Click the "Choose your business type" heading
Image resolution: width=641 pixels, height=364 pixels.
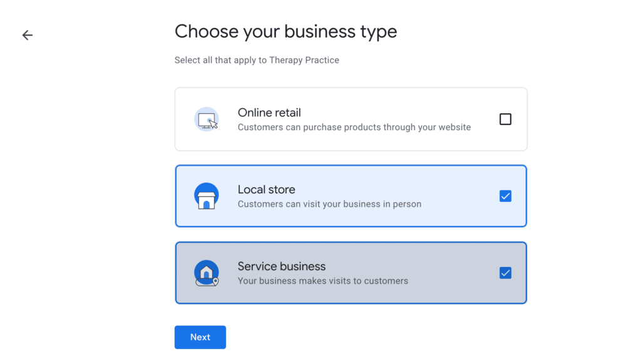point(285,31)
